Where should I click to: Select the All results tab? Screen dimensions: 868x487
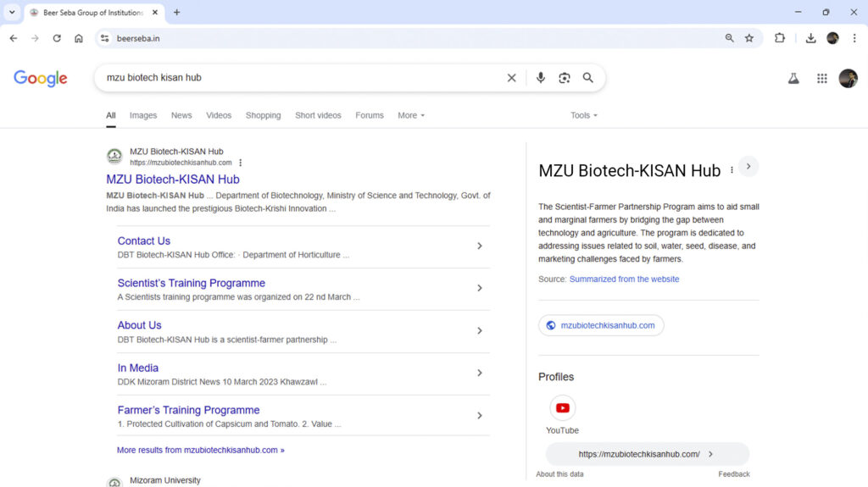111,115
